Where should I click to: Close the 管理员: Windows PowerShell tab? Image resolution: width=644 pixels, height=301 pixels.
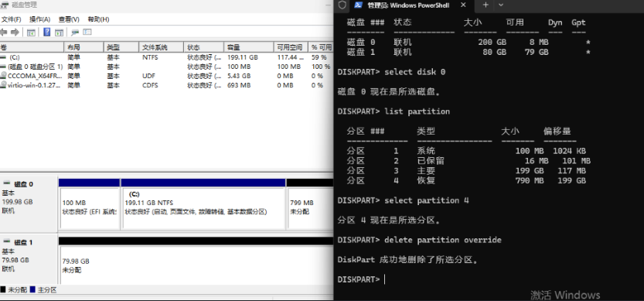[463, 5]
